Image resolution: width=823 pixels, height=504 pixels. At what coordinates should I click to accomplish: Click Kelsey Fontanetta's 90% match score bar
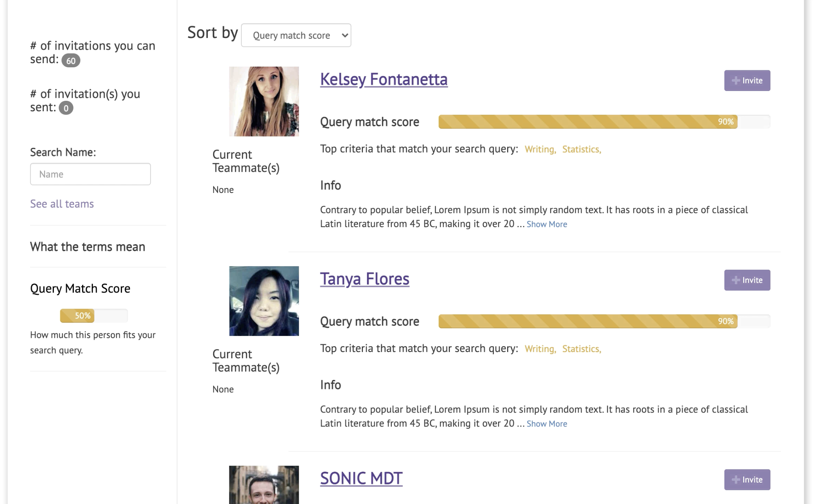pos(604,122)
